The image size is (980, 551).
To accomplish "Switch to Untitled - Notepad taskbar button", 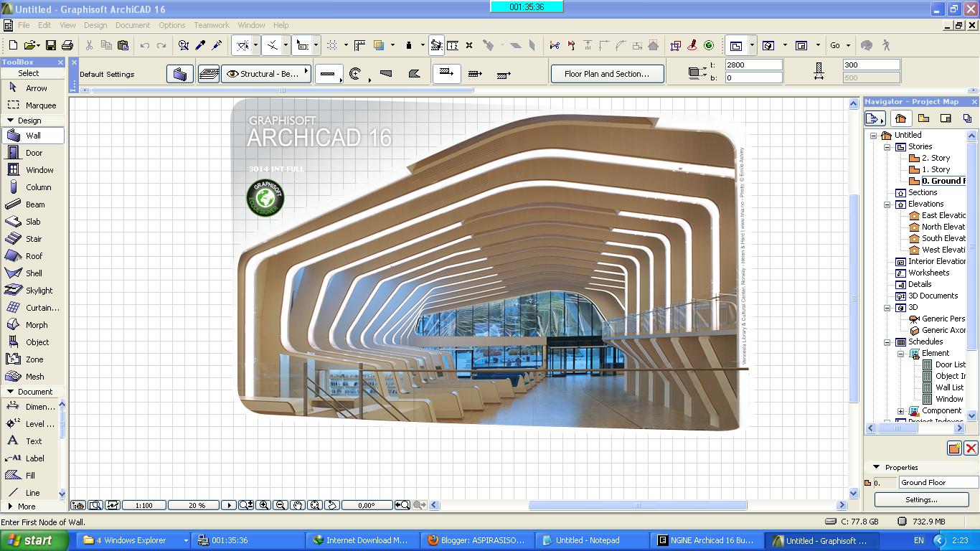I will pyautogui.click(x=593, y=541).
